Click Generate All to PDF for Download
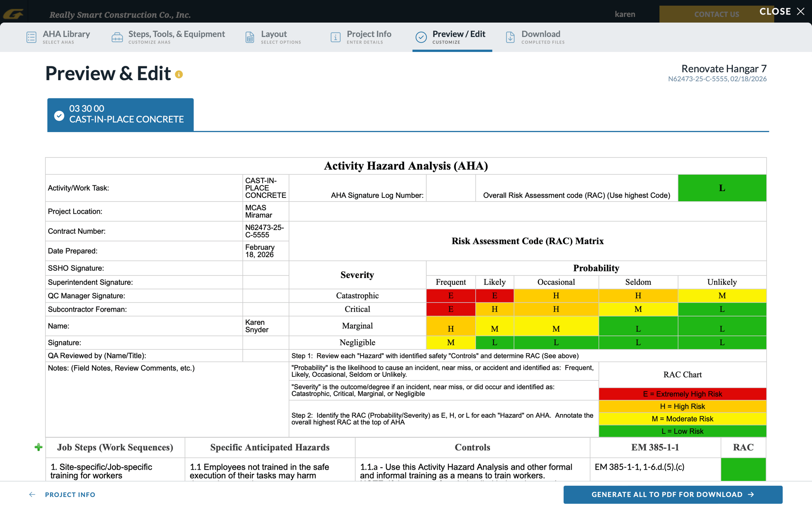Image resolution: width=812 pixels, height=508 pixels. click(673, 495)
